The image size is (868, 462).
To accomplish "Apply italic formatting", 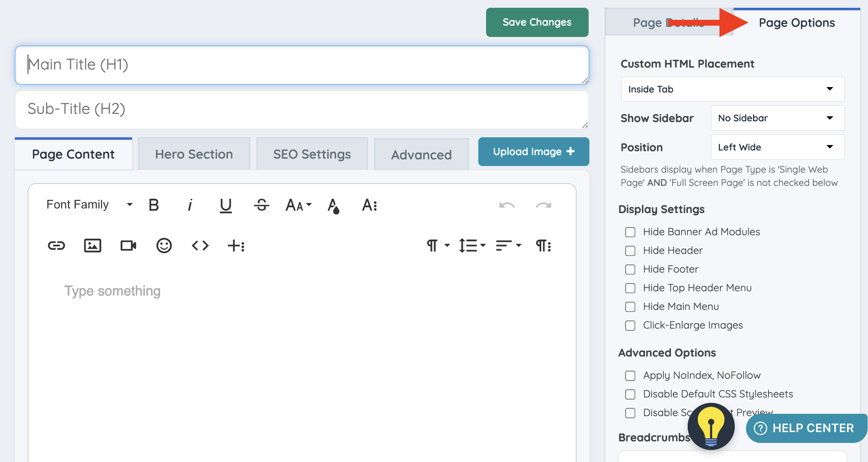I will click(x=190, y=205).
